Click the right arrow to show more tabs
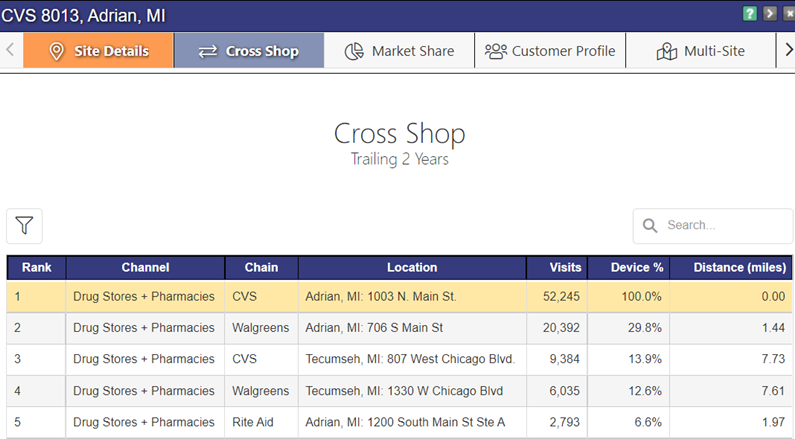The width and height of the screenshot is (795, 439). 789,50
